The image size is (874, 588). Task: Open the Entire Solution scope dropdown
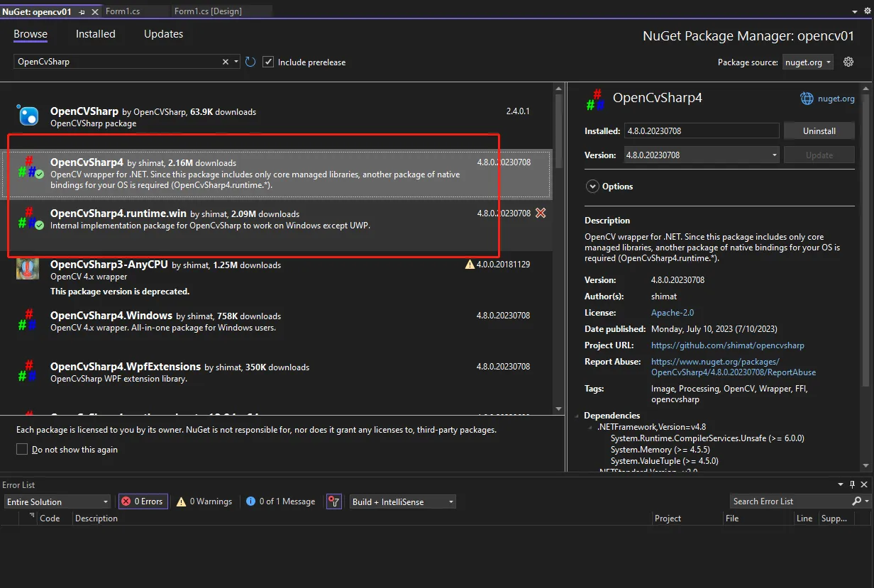click(x=57, y=501)
